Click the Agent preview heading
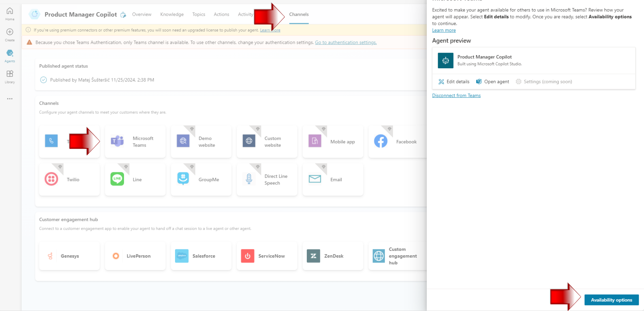This screenshot has height=311, width=644. coord(451,41)
